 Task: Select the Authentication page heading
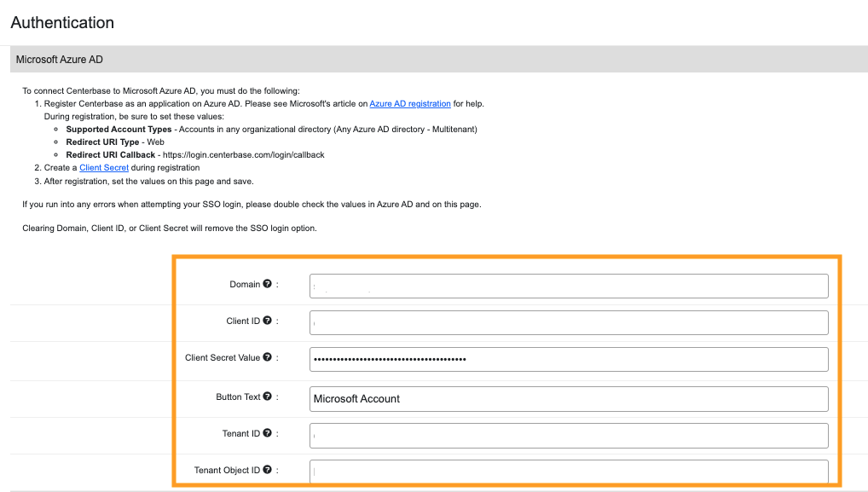61,22
